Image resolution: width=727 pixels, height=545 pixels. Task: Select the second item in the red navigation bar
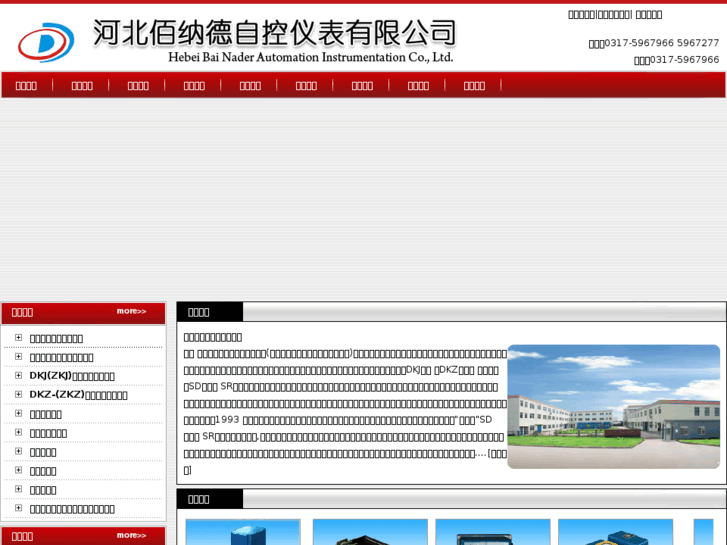(x=82, y=86)
